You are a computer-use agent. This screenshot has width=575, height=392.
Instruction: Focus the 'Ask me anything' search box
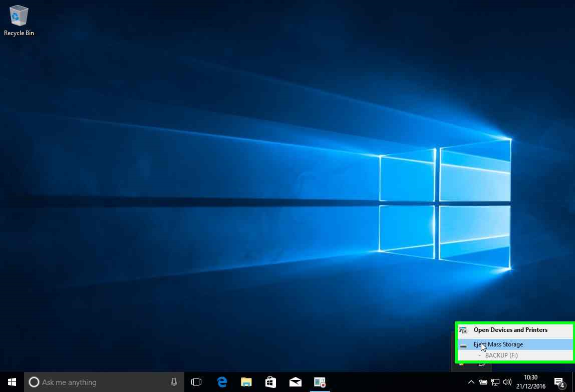104,382
